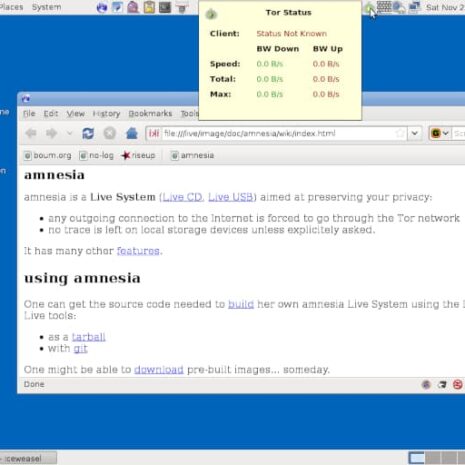
Task: Go to the Home page
Action: point(132,134)
